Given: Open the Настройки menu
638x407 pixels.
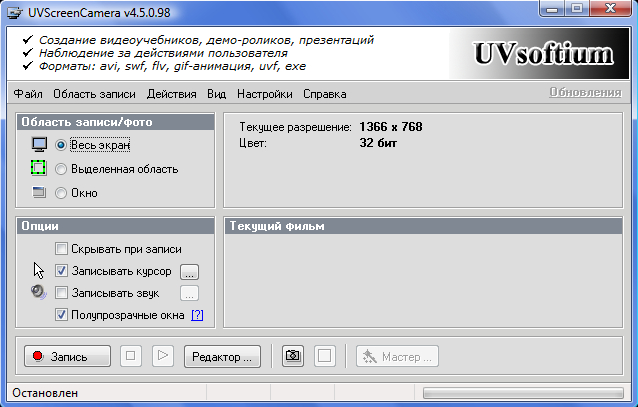Looking at the screenshot, I should pos(265,94).
